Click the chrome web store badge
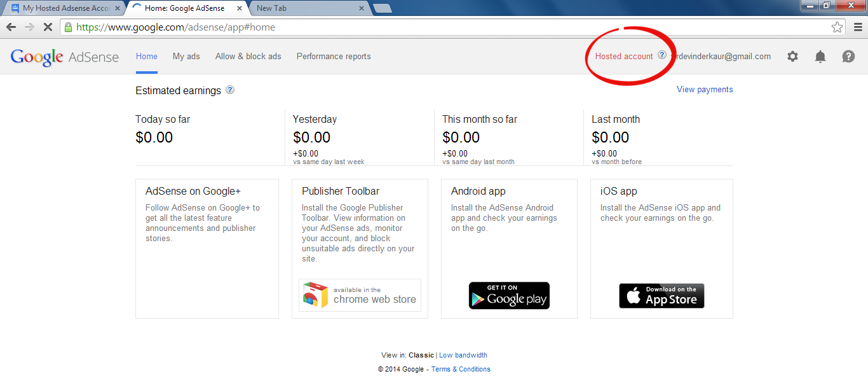Viewport: 868px width, 383px height. pos(360,295)
